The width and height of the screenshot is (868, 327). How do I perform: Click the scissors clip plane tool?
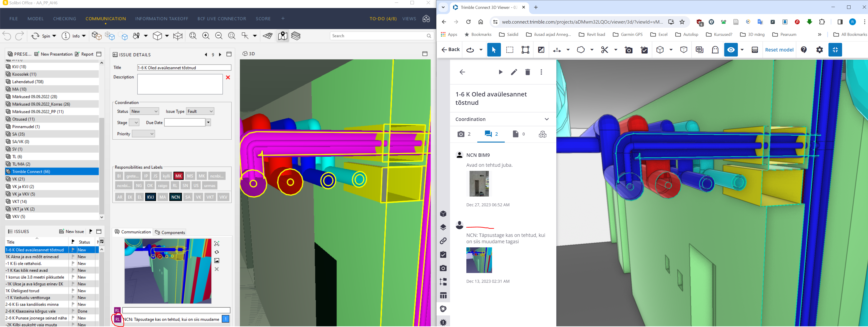click(x=604, y=50)
